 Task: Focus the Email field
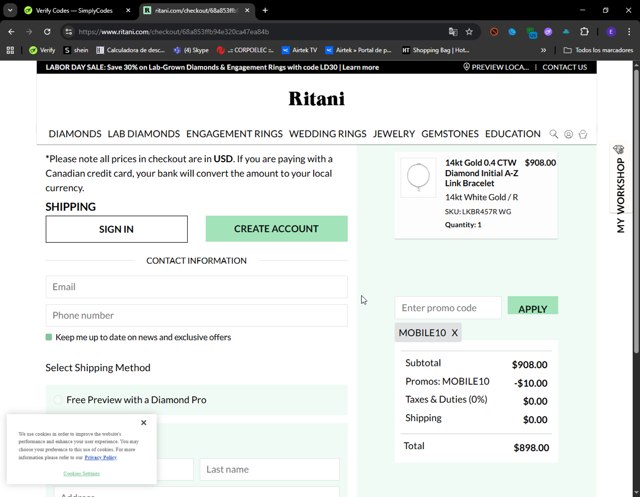[196, 287]
